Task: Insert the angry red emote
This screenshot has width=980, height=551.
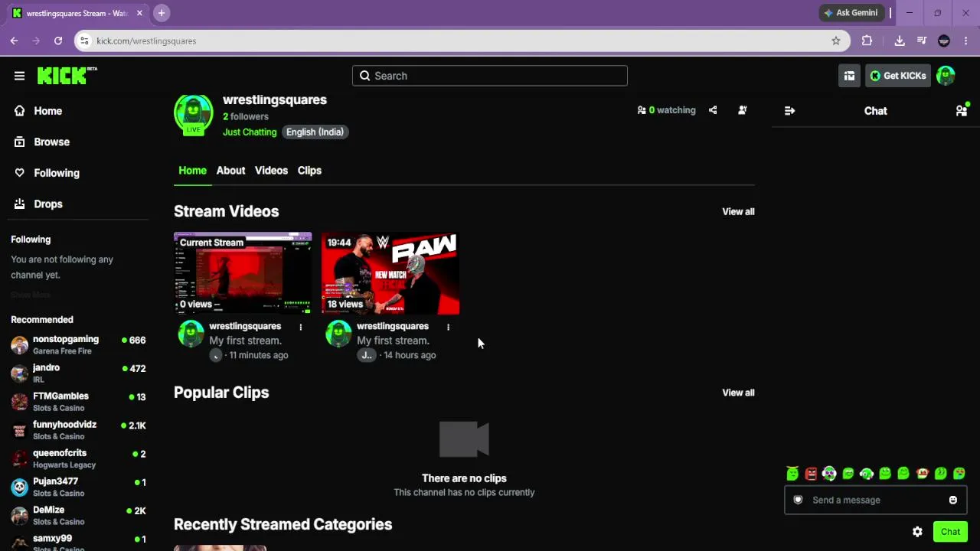Action: (x=811, y=474)
